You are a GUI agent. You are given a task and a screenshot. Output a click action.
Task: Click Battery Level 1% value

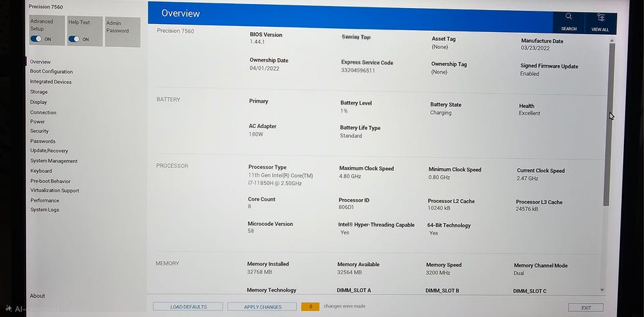(x=343, y=111)
